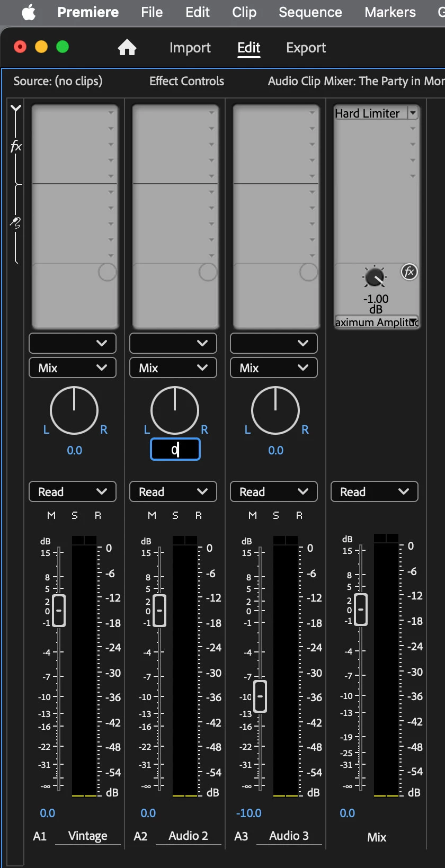The image size is (445, 868).
Task: Enable record on track A3
Action: [299, 515]
